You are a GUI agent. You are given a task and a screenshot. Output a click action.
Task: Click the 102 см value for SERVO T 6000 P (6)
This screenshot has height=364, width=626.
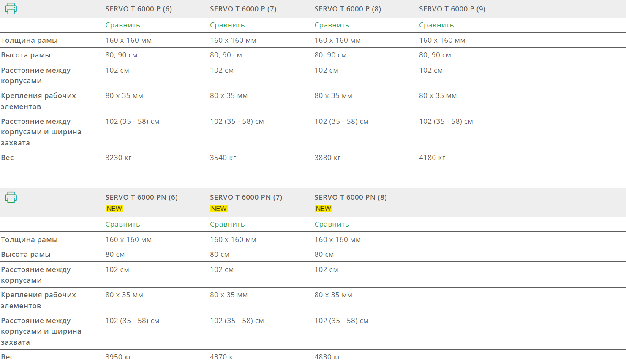coord(117,70)
